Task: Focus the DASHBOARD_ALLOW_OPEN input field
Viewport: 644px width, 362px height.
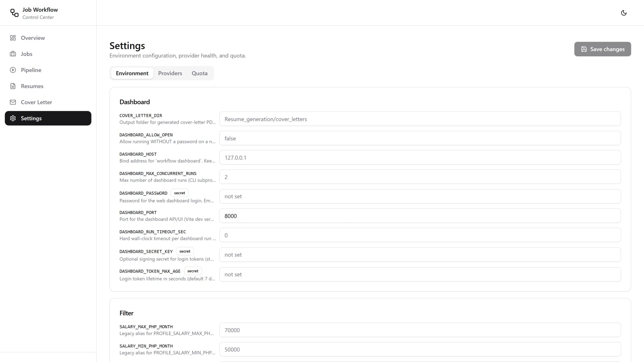Action: point(420,138)
